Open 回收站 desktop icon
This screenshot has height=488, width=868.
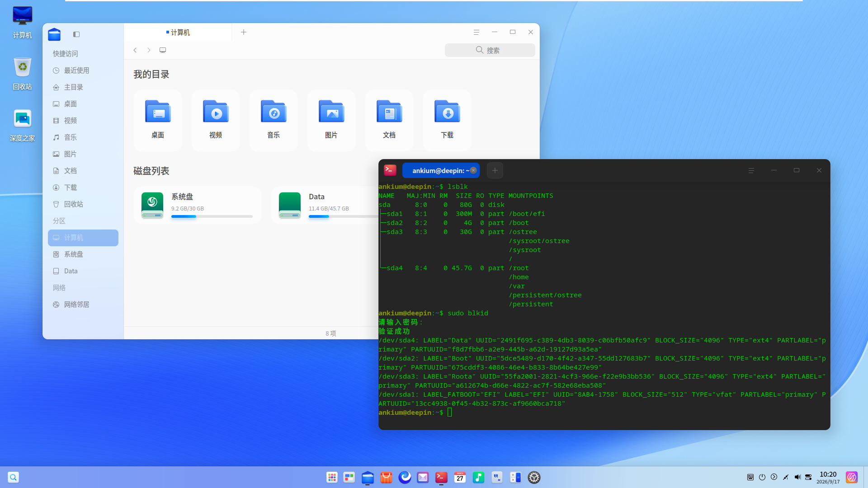(22, 74)
